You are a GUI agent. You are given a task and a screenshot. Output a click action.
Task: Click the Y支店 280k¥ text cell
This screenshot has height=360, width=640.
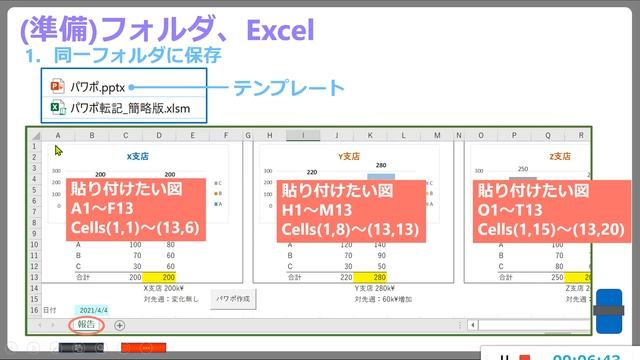[374, 288]
